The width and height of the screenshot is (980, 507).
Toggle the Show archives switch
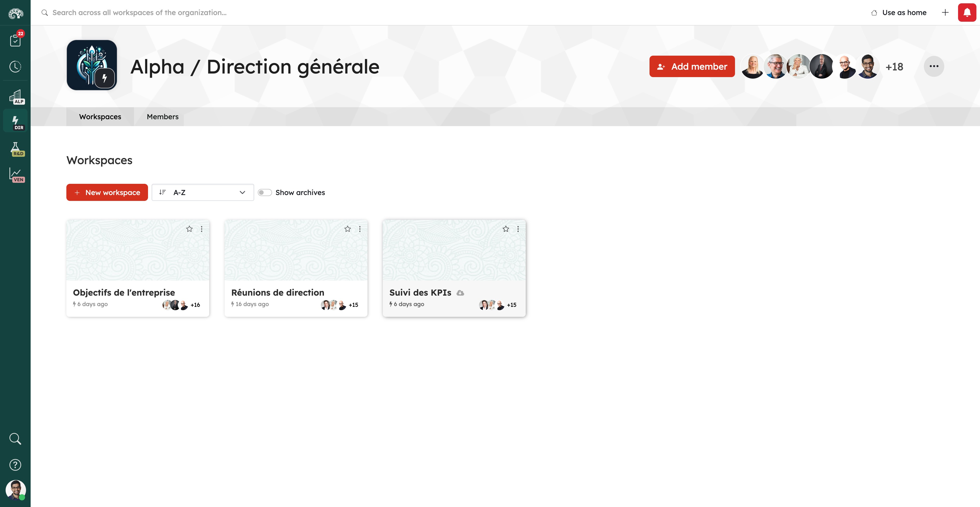[265, 192]
